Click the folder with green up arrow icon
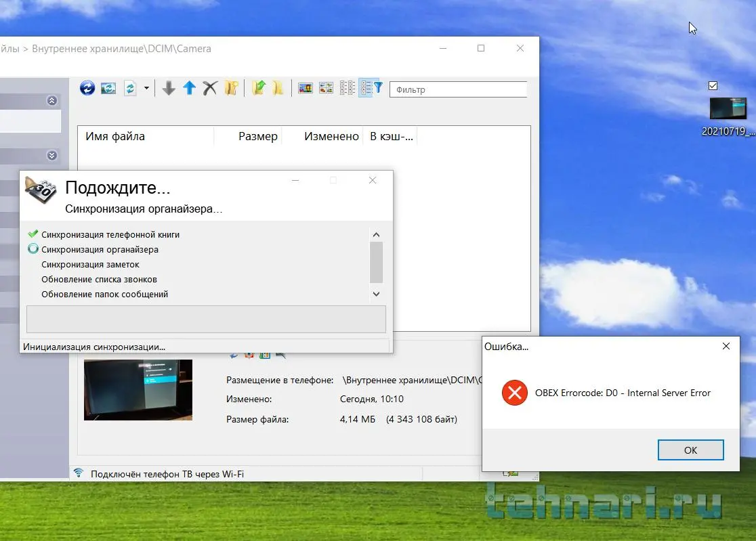The height and width of the screenshot is (541, 756). [x=258, y=87]
